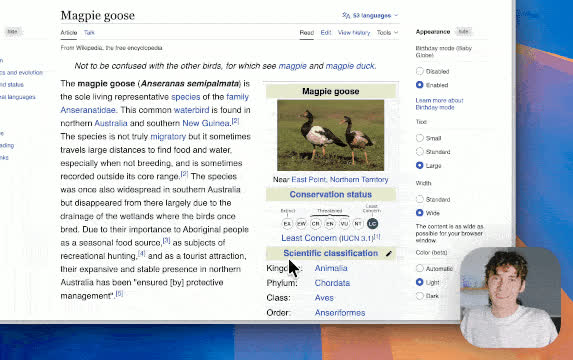Select the LC conservation status circle
The width and height of the screenshot is (573, 360).
pyautogui.click(x=372, y=224)
